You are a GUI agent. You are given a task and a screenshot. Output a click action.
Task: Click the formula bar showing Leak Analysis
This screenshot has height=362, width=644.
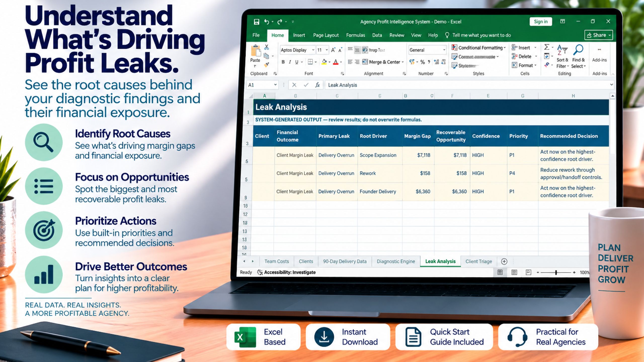(x=469, y=85)
